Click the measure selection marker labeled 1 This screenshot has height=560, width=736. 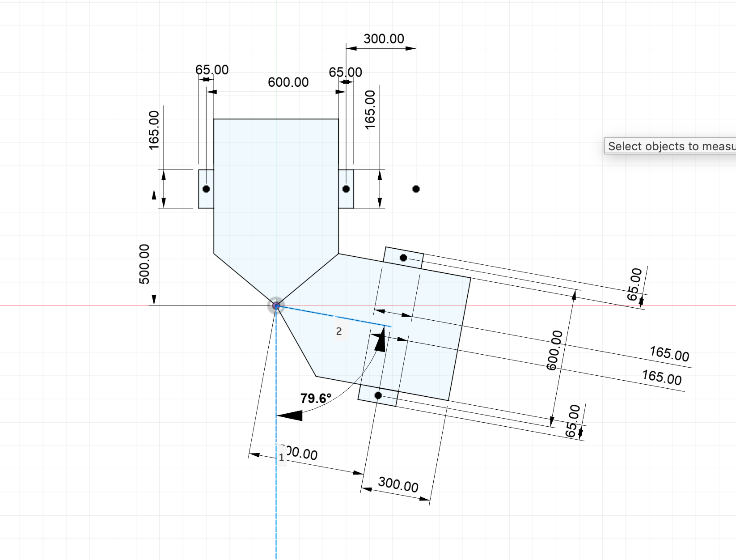[281, 458]
